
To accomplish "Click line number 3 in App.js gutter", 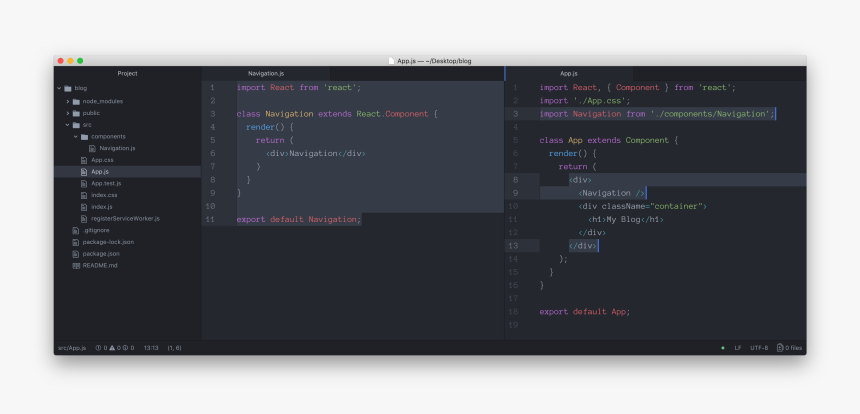I will tap(515, 114).
